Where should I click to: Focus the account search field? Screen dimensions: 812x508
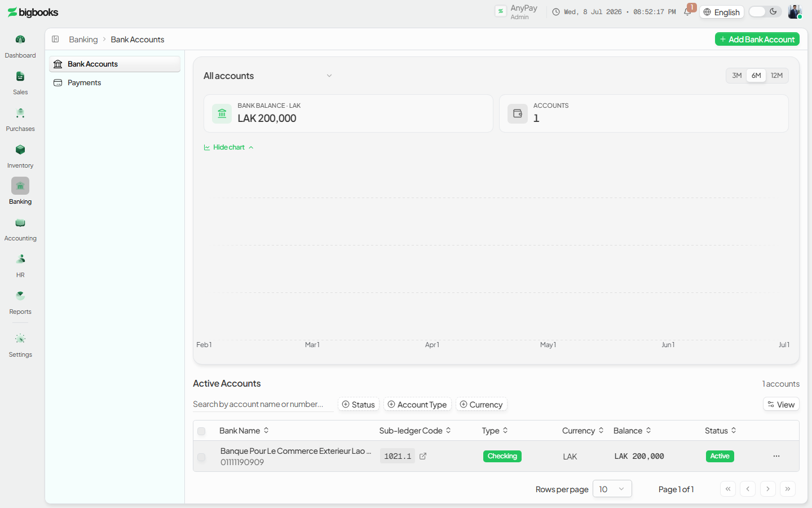click(263, 404)
